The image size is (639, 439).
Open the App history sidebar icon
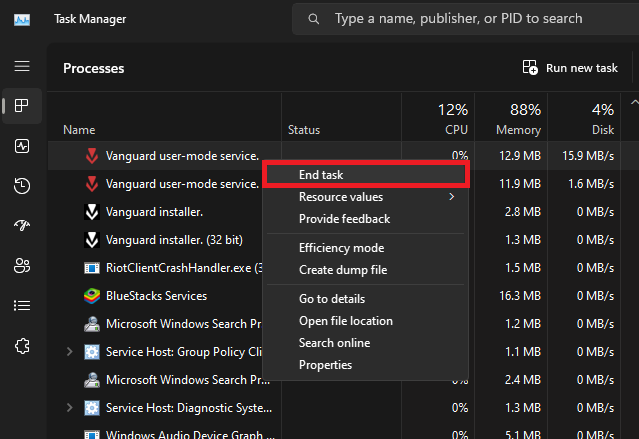pos(22,186)
